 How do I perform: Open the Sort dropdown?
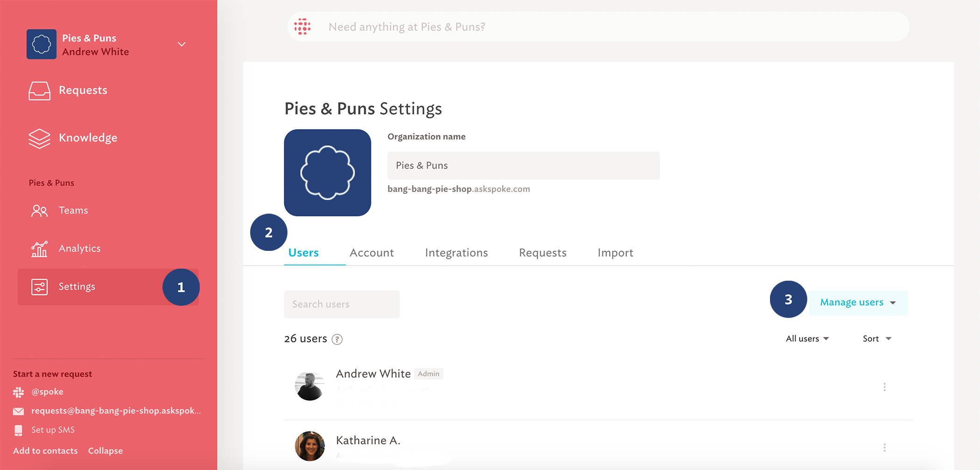[x=877, y=339]
